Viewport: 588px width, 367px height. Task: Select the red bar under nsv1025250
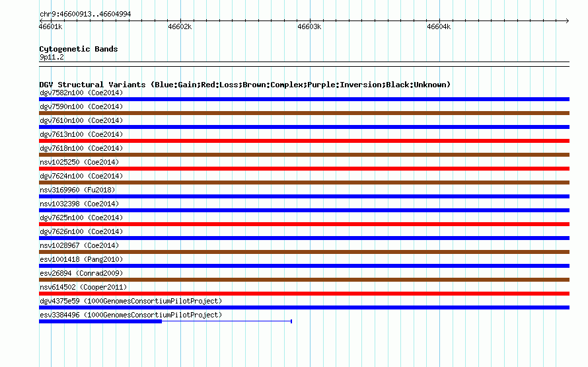[x=304, y=169]
